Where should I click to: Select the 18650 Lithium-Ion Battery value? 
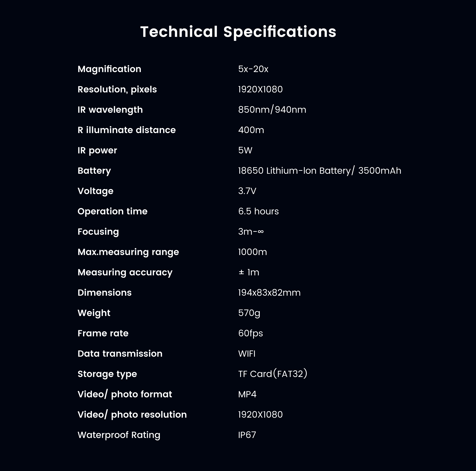click(320, 171)
